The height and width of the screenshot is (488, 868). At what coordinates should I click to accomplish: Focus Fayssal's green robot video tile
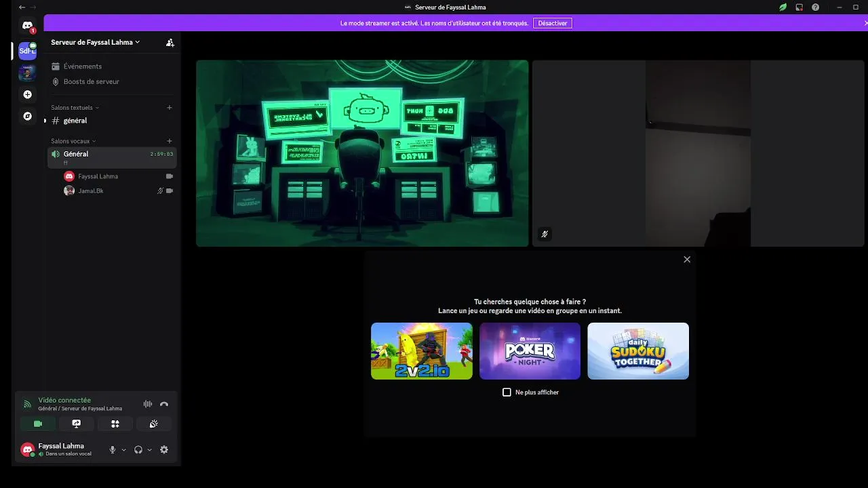(x=362, y=153)
